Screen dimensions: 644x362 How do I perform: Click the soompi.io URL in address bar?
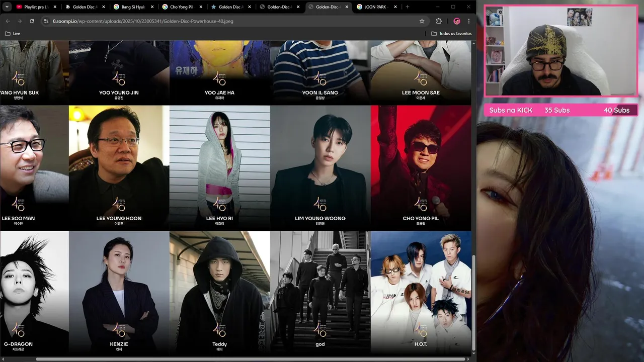(143, 21)
